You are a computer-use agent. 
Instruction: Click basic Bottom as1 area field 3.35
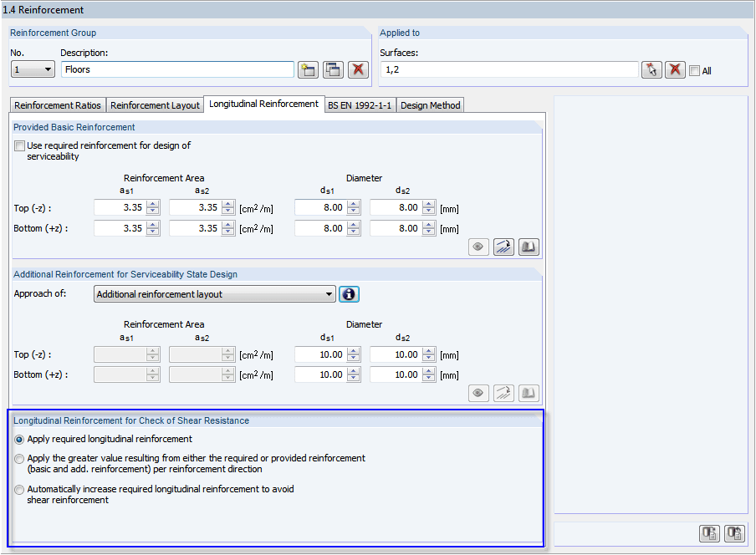pyautogui.click(x=120, y=228)
